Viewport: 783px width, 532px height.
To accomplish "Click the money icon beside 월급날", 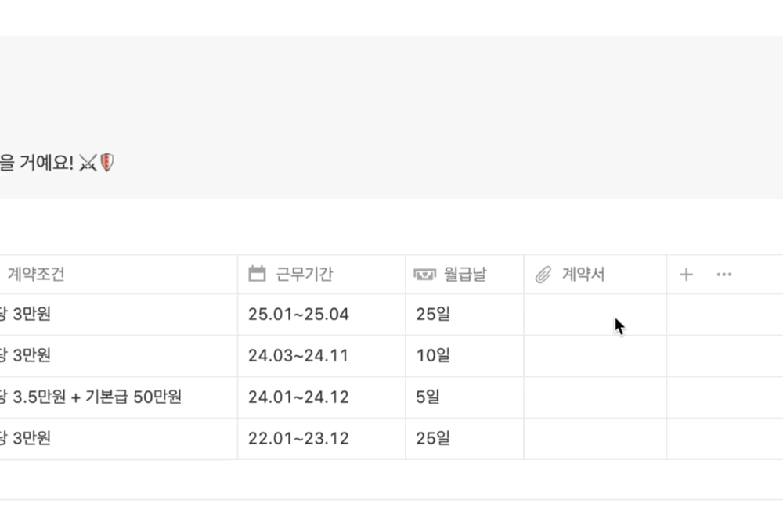I will click(424, 274).
